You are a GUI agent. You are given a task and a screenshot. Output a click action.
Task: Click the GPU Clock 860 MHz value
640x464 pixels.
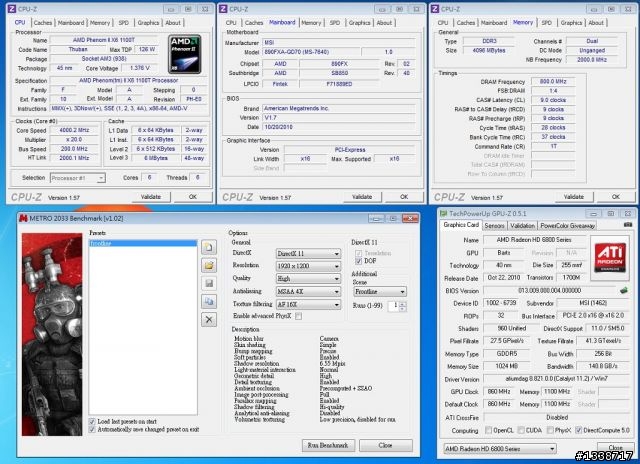coord(499,392)
